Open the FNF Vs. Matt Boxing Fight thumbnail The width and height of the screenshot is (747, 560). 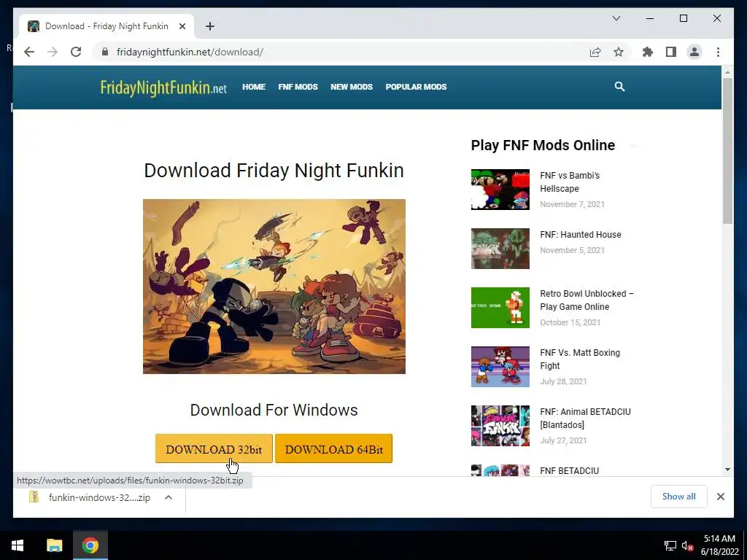point(500,367)
